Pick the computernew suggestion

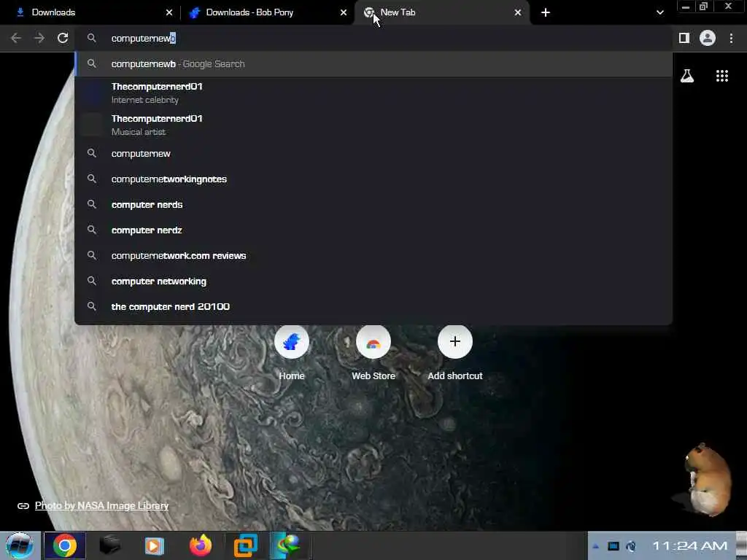374,153
